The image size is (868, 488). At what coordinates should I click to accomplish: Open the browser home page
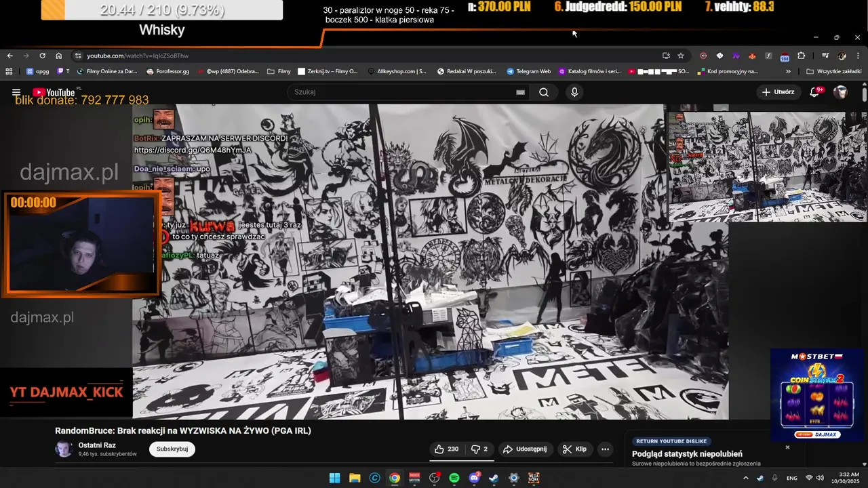coord(59,56)
